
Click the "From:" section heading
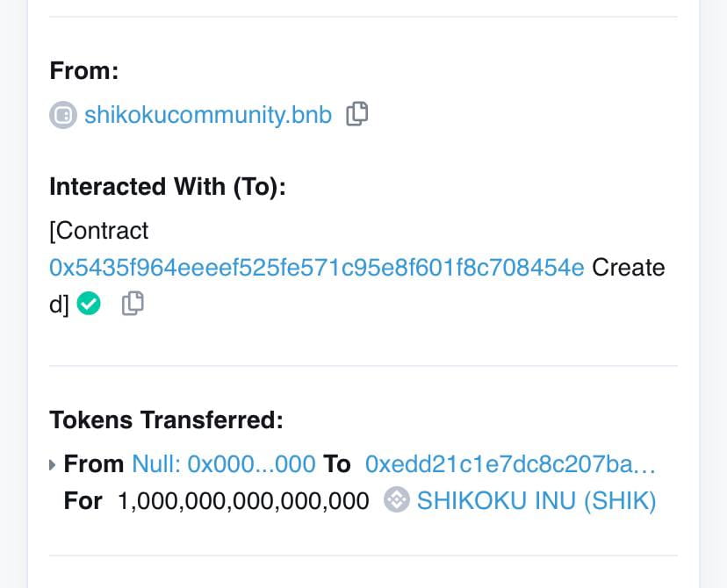pyautogui.click(x=84, y=70)
